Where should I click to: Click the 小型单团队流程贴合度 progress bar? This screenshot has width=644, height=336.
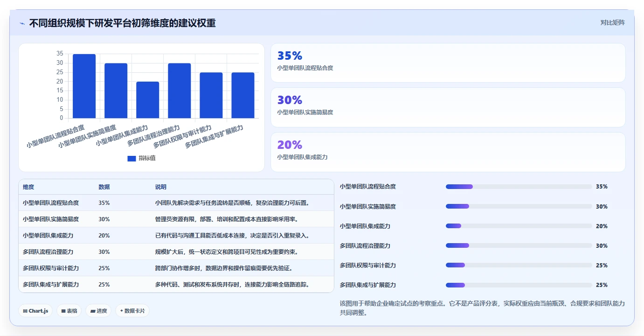pyautogui.click(x=519, y=187)
